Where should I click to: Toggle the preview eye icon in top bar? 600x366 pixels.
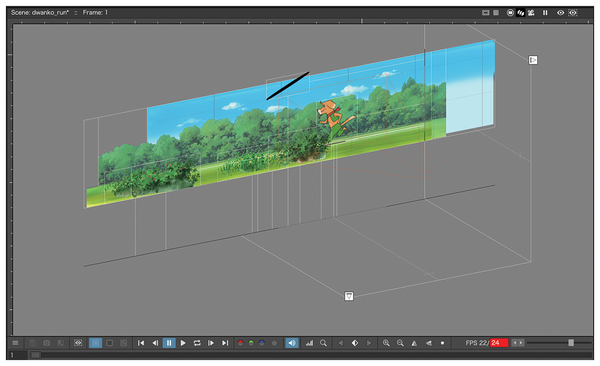tap(560, 13)
